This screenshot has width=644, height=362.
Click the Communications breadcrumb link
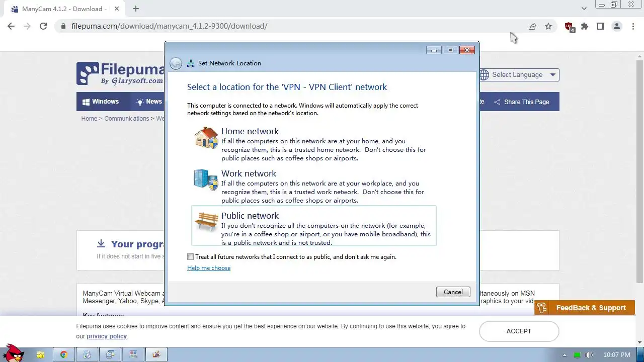click(x=127, y=119)
